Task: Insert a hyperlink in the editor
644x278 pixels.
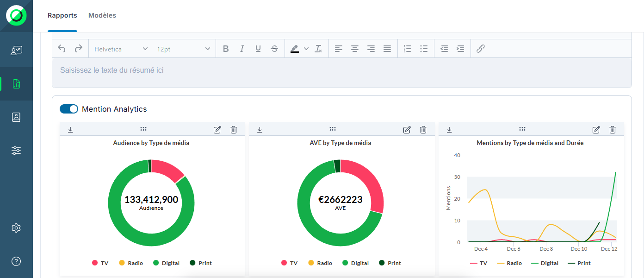Action: click(x=480, y=48)
